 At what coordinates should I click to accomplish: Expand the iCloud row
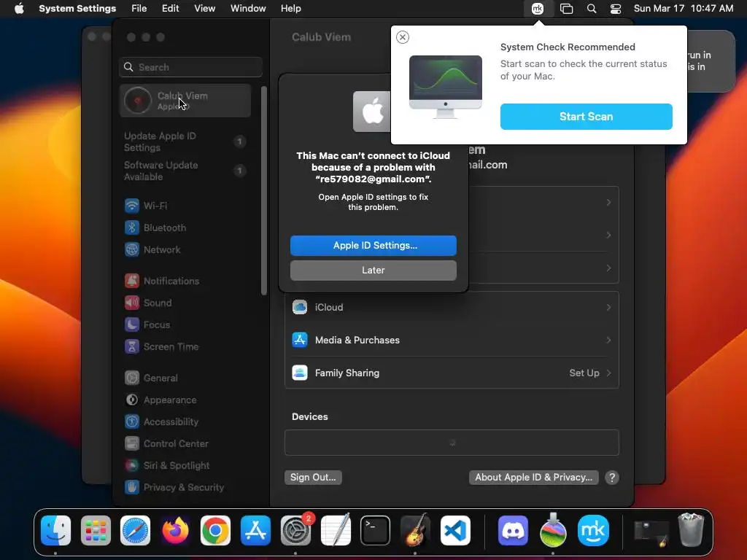[x=452, y=308]
